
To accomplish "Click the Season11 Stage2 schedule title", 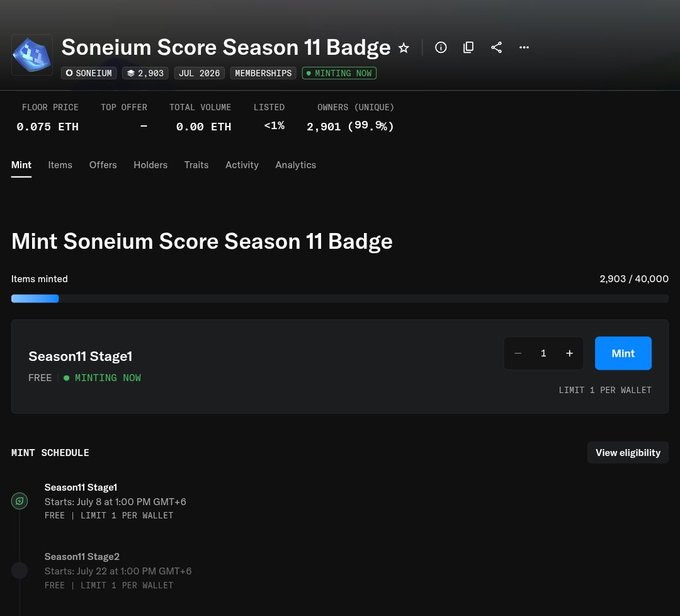I will click(82, 557).
